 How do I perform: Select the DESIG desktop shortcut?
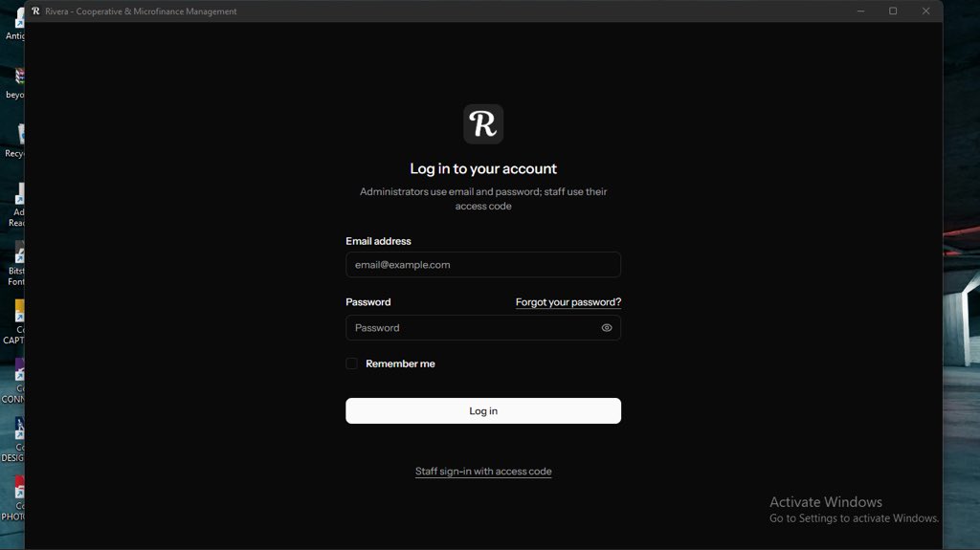(13, 439)
